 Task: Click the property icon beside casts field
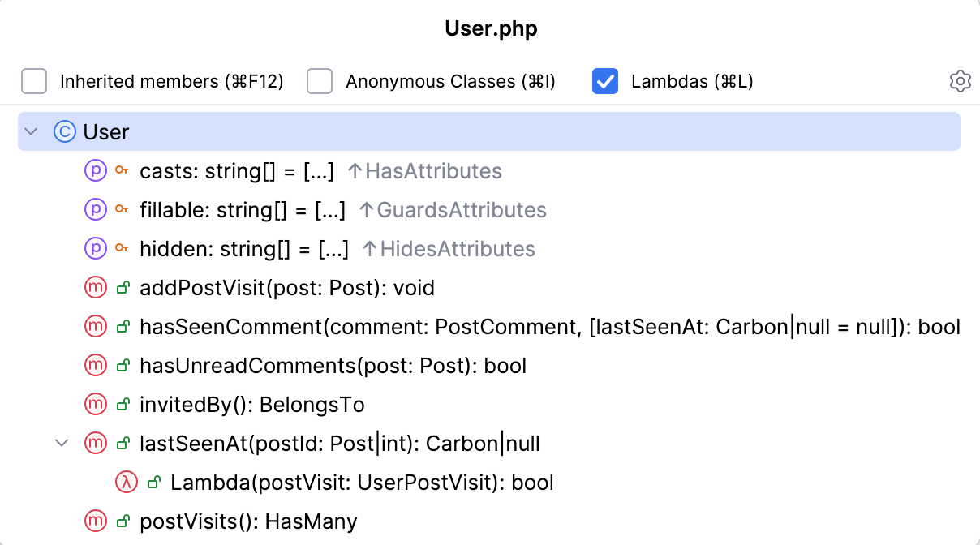click(x=95, y=171)
